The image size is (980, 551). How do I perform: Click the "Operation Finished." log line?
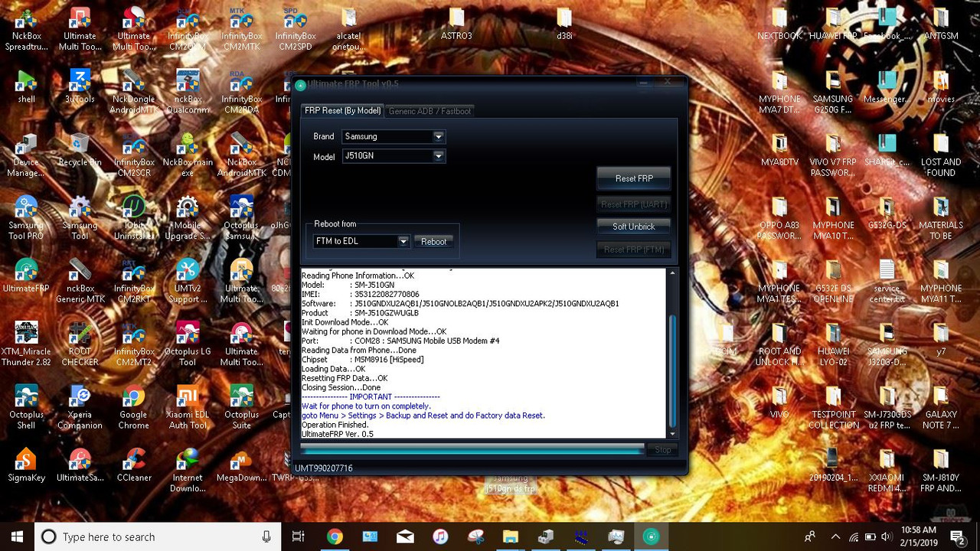335,425
